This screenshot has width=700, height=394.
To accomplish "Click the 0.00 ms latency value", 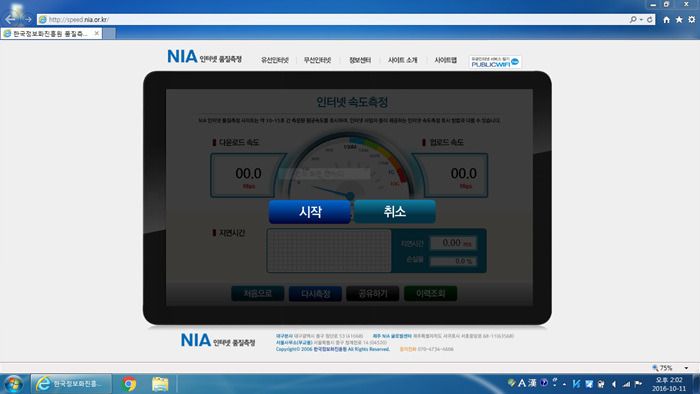I will coord(453,243).
